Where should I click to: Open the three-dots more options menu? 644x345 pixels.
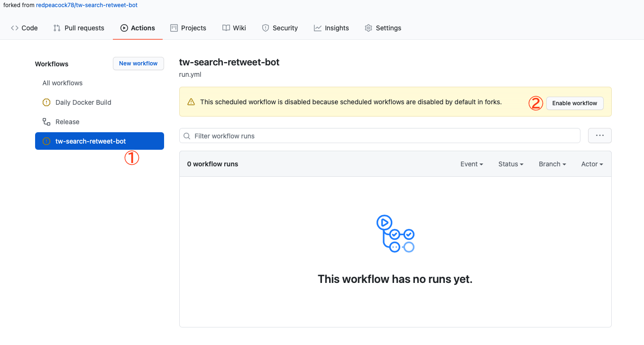[x=600, y=136]
